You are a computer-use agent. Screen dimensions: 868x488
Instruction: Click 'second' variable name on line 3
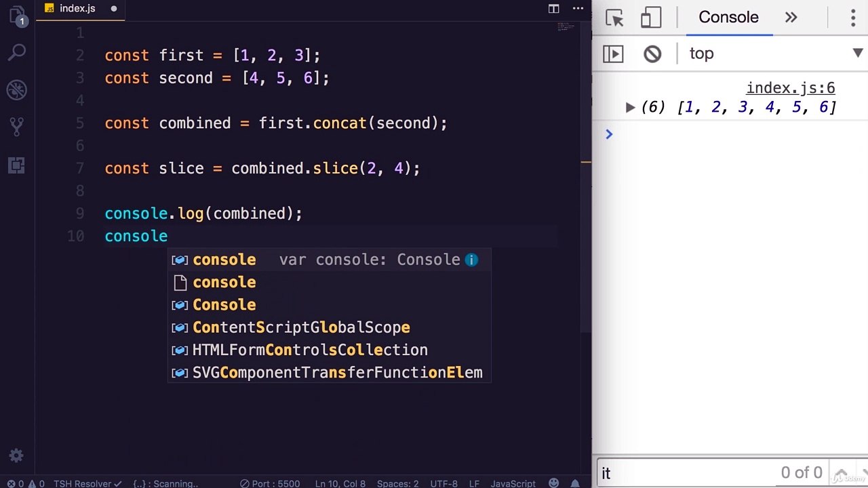(x=186, y=78)
